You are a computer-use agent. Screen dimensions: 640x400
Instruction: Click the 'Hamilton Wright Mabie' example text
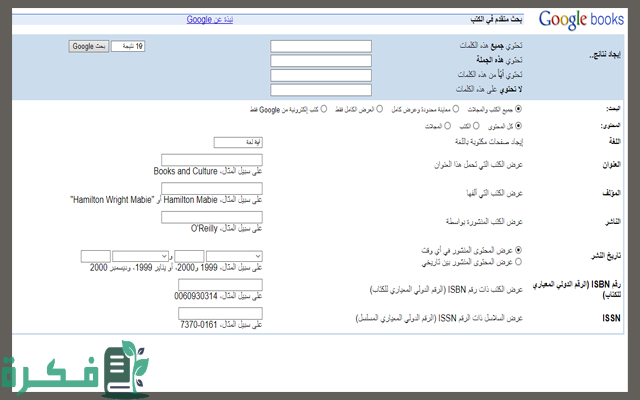(x=112, y=200)
